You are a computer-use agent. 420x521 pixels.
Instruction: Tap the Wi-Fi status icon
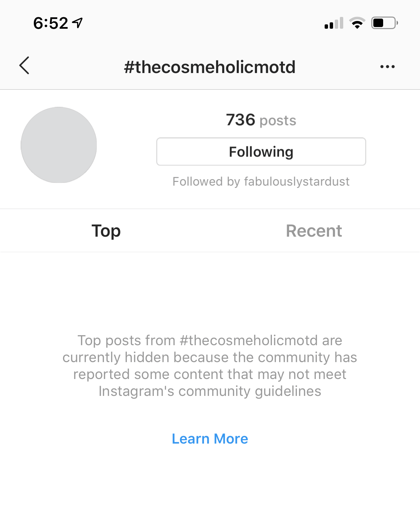click(357, 23)
